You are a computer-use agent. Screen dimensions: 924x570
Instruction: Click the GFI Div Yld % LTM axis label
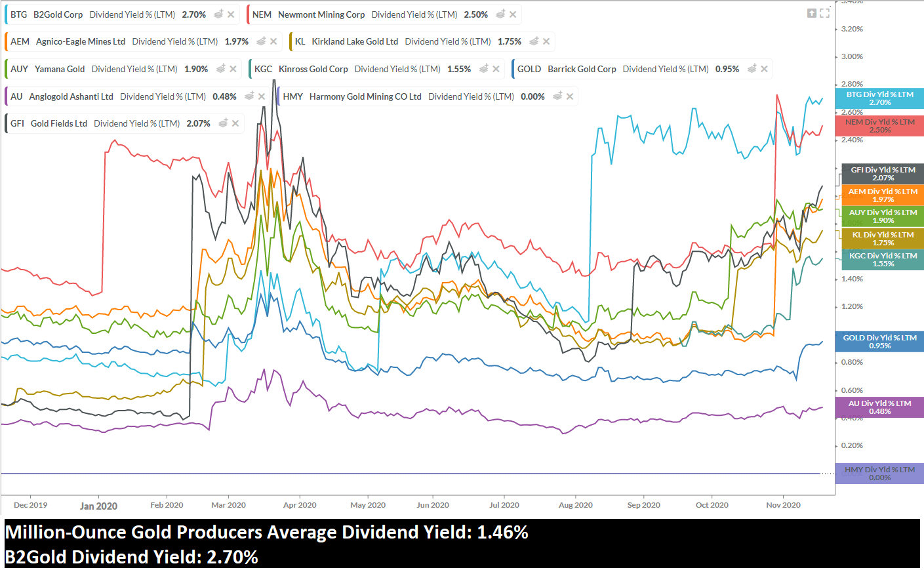[883, 174]
